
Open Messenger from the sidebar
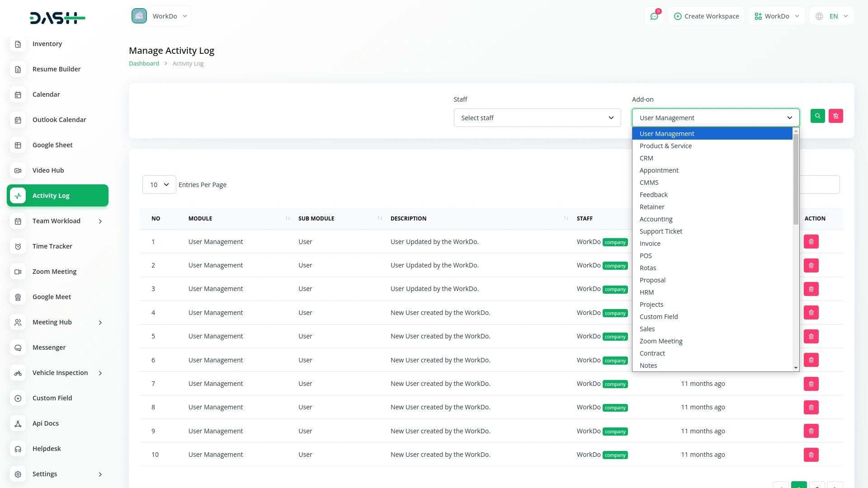click(49, 347)
